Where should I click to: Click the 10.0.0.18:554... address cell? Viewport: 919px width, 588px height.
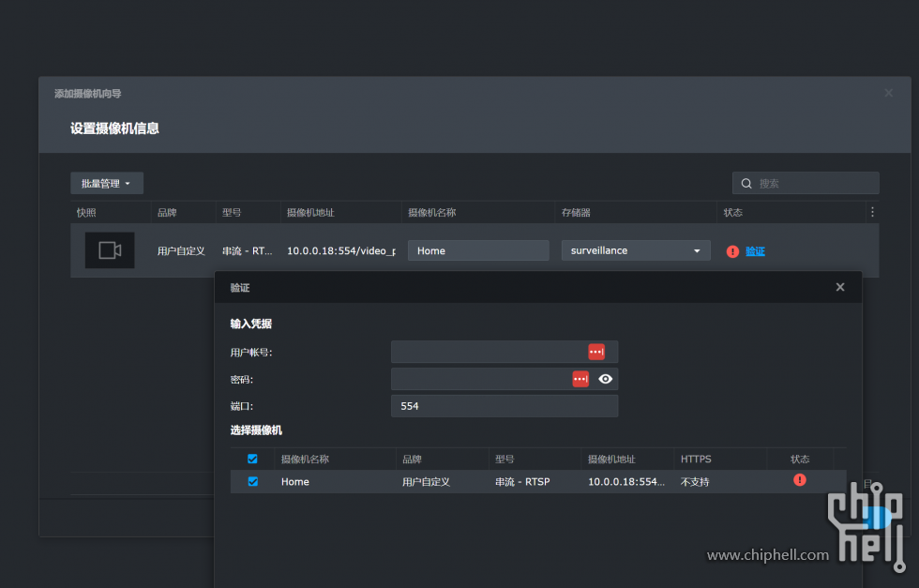tap(626, 482)
